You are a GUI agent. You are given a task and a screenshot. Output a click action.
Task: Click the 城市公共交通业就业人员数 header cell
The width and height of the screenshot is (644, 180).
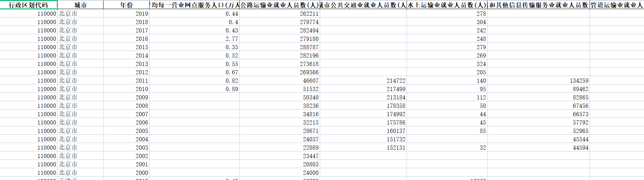pyautogui.click(x=363, y=5)
